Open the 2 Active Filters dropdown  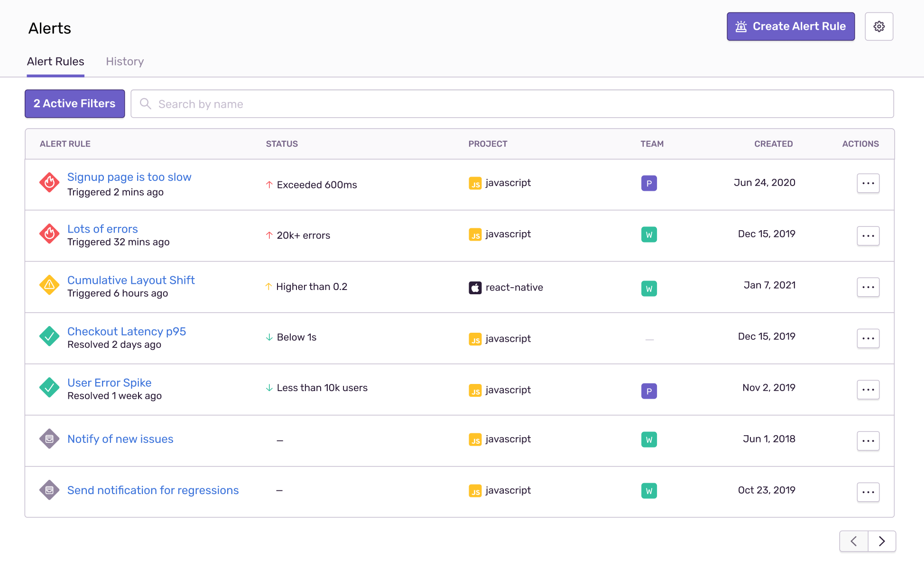pyautogui.click(x=74, y=103)
